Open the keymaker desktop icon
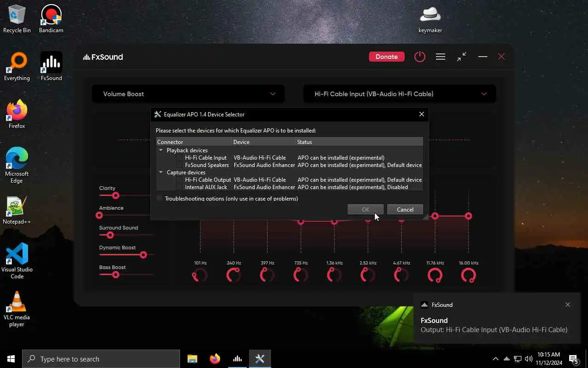The width and height of the screenshot is (588, 368). pyautogui.click(x=430, y=19)
